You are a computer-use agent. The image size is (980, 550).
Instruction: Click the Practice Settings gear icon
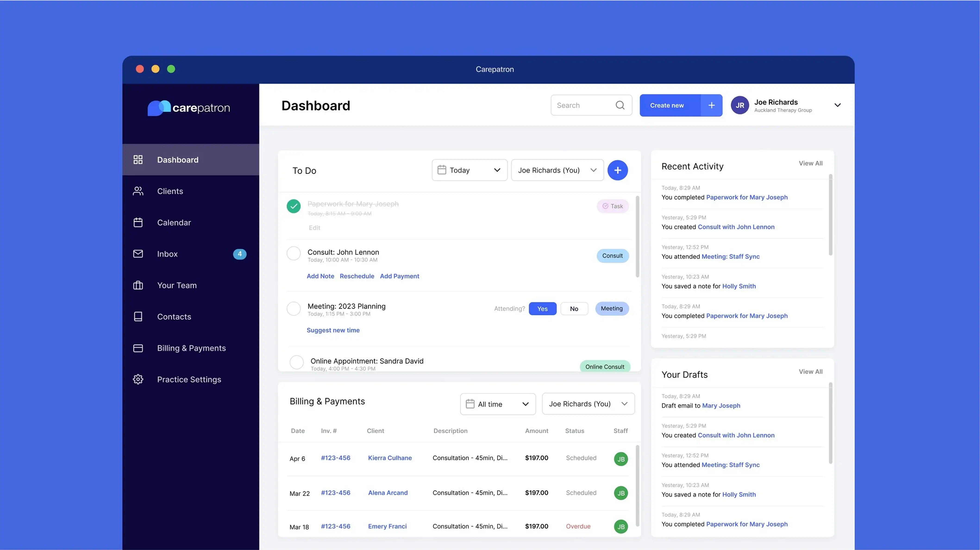138,379
